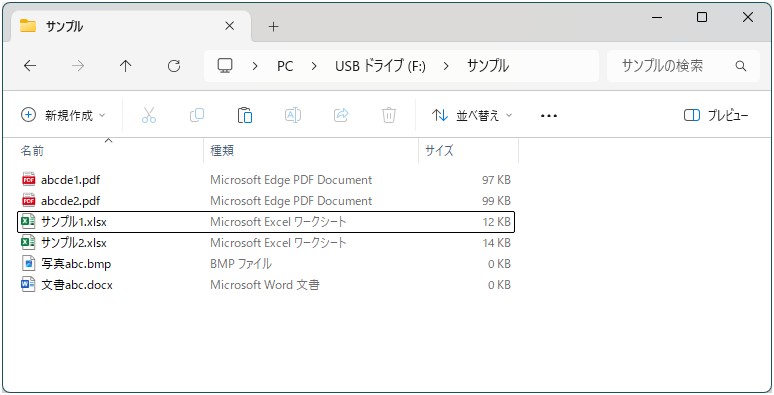Click the image icon of 写真abc.bmp

(x=29, y=264)
